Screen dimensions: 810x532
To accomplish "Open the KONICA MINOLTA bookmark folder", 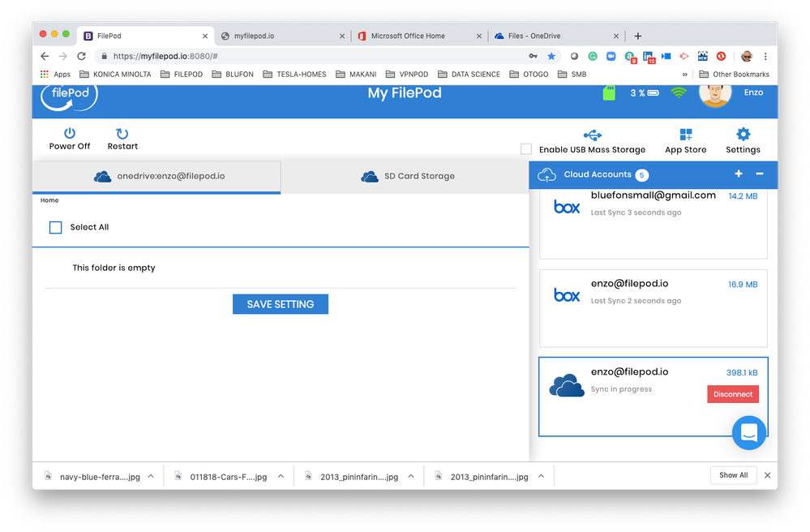I will click(115, 75).
